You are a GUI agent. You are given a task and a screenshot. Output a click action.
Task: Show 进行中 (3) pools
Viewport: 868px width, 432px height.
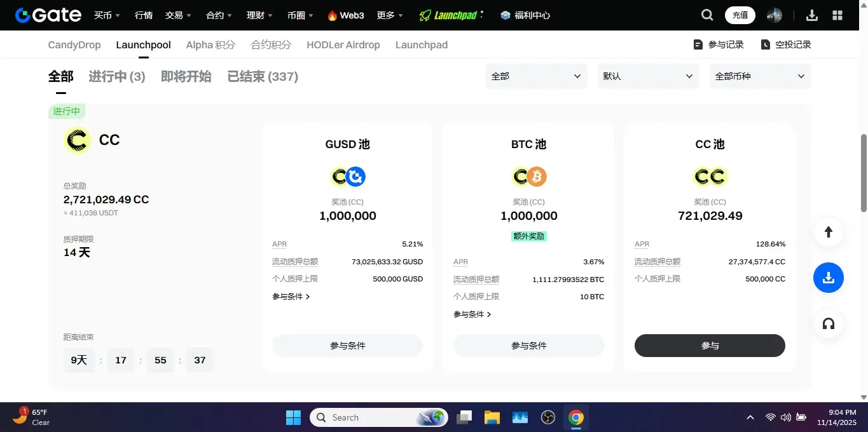117,77
